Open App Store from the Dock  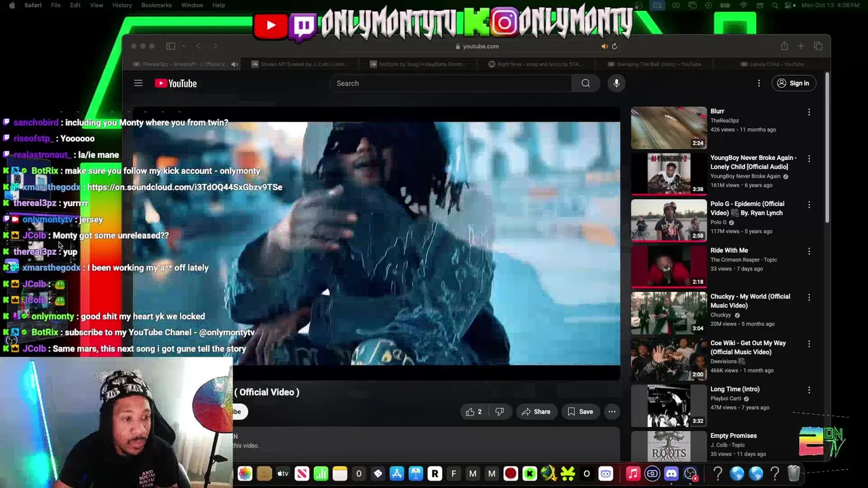tap(397, 474)
